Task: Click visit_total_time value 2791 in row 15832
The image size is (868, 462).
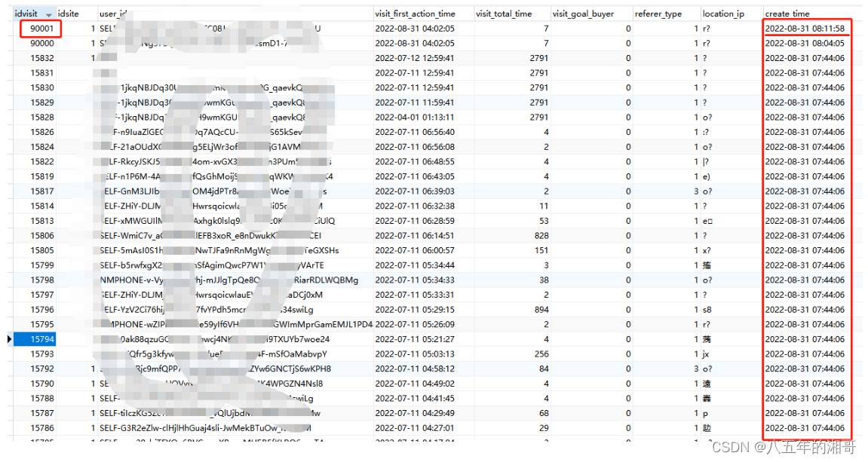Action: point(538,58)
